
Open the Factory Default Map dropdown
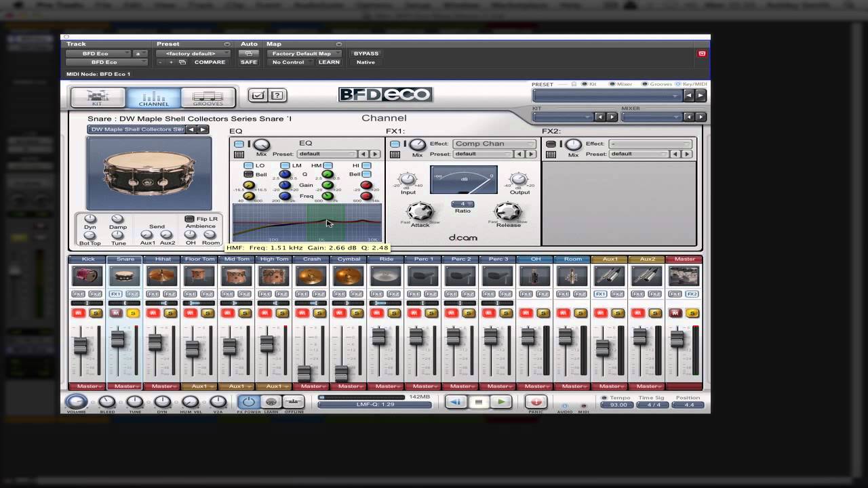pos(303,54)
